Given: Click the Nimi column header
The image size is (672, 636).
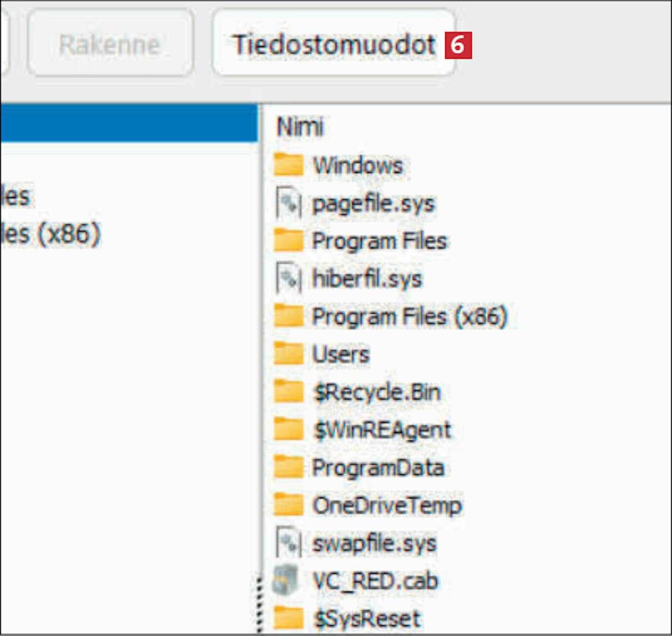Looking at the screenshot, I should click(300, 126).
